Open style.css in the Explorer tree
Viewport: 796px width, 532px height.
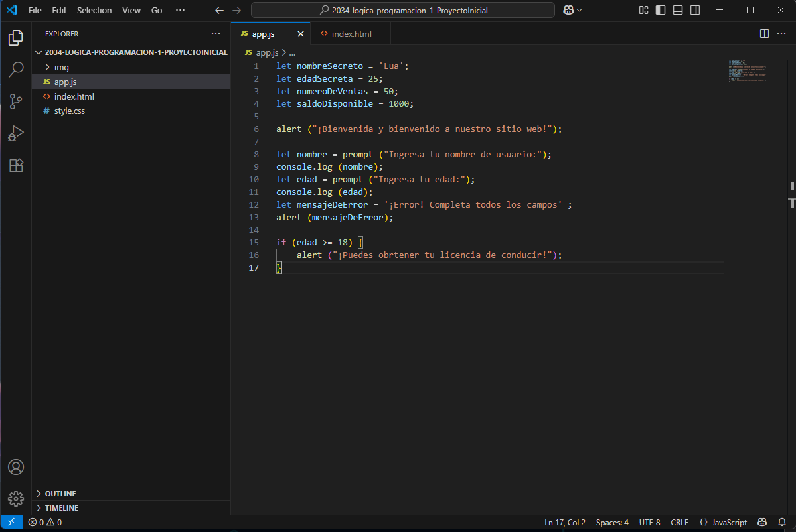coord(131,111)
